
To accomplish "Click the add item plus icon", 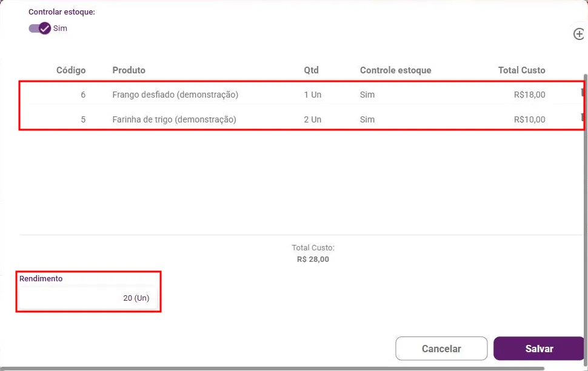I will [579, 34].
